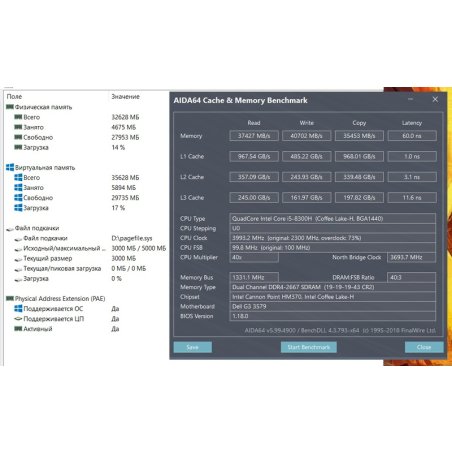Click the L3 Cache Copy value 197.82 GB/s

pyautogui.click(x=359, y=198)
